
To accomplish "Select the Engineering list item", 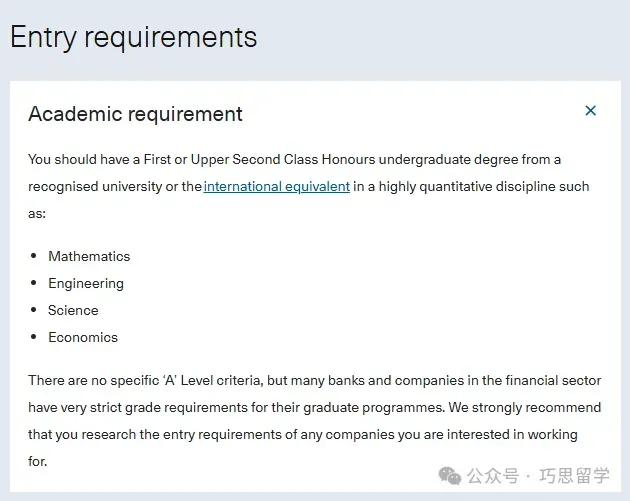I will click(86, 284).
